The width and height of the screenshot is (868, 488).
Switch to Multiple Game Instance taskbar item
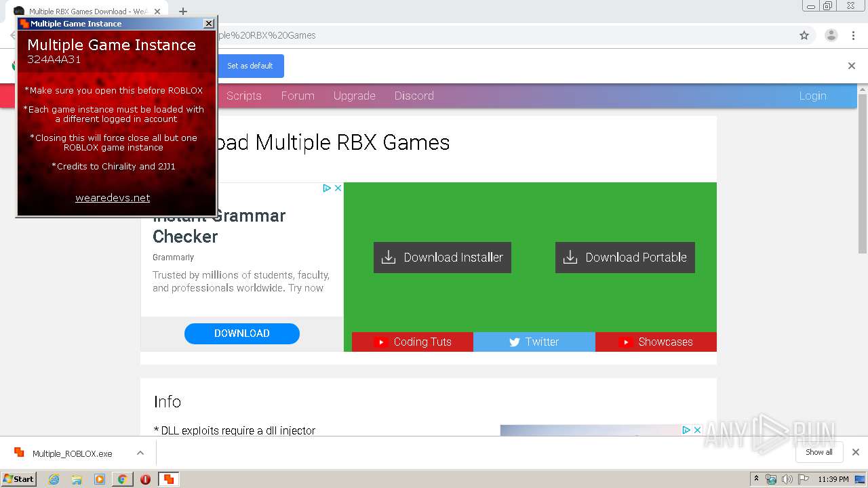pos(168,479)
